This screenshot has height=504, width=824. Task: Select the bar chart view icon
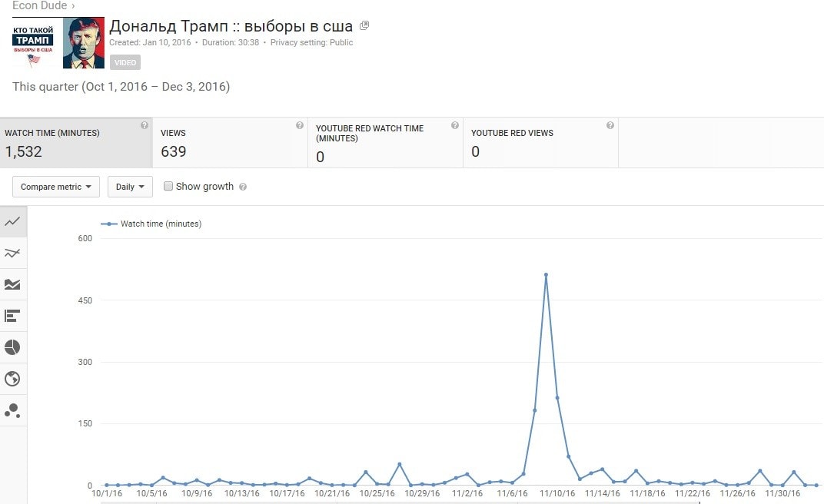[12, 316]
